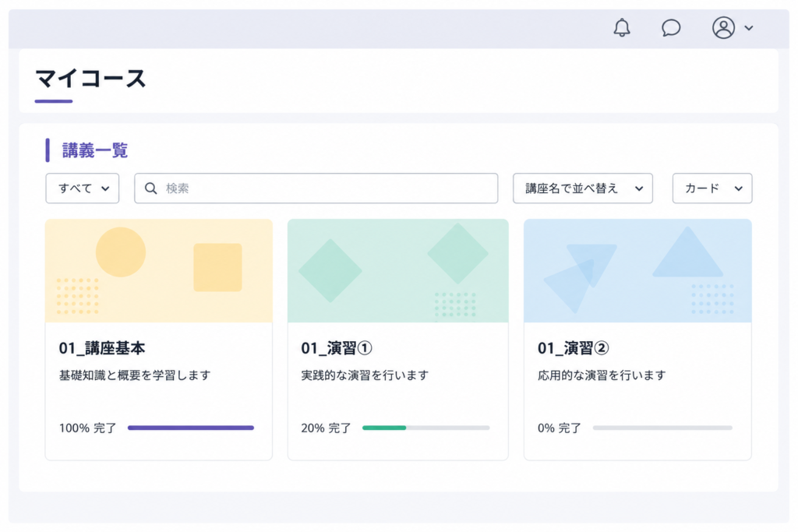The width and height of the screenshot is (798, 532).
Task: Click the マイコース page heading
Action: [90, 79]
